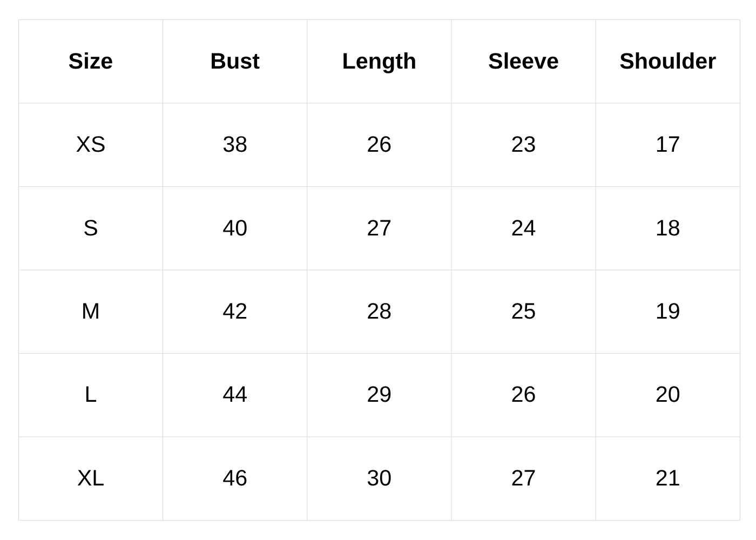The height and width of the screenshot is (540, 756).
Task: Select the XS size cell
Action: (x=91, y=145)
